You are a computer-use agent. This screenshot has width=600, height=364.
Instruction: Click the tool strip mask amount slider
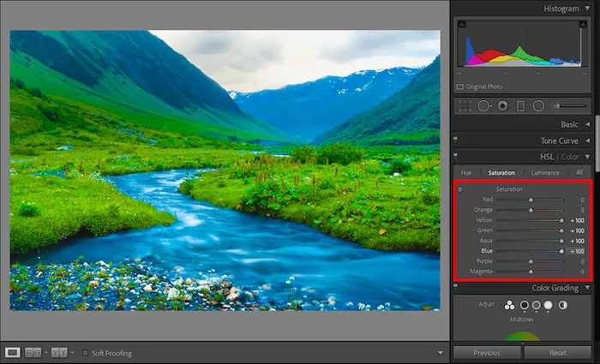pos(570,106)
